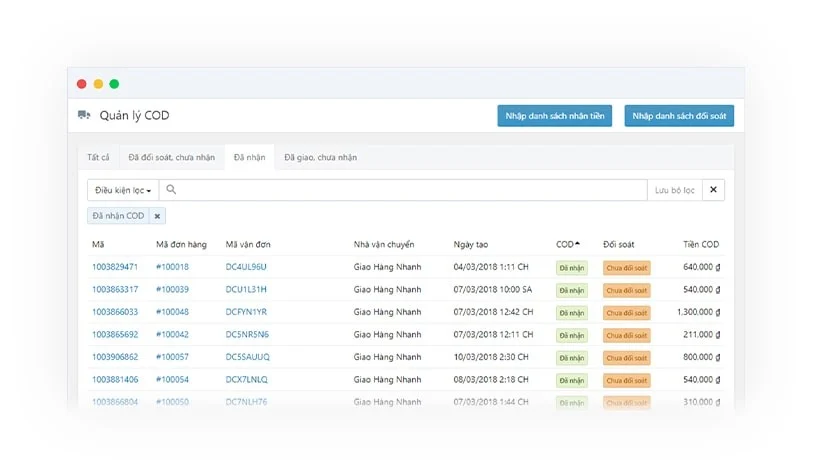
Task: Open waybill DC4UL96U
Action: tap(246, 267)
